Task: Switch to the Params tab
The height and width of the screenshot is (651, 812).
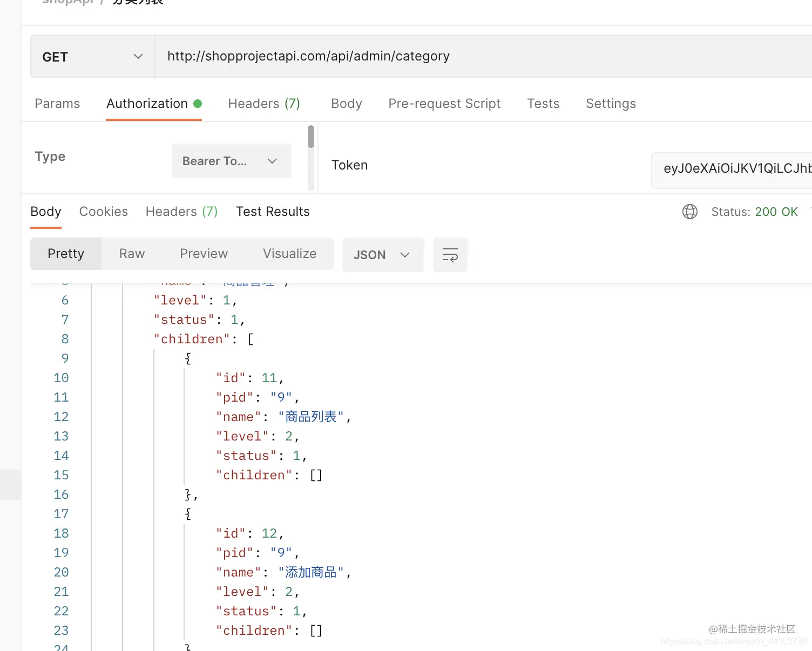Action: click(57, 104)
